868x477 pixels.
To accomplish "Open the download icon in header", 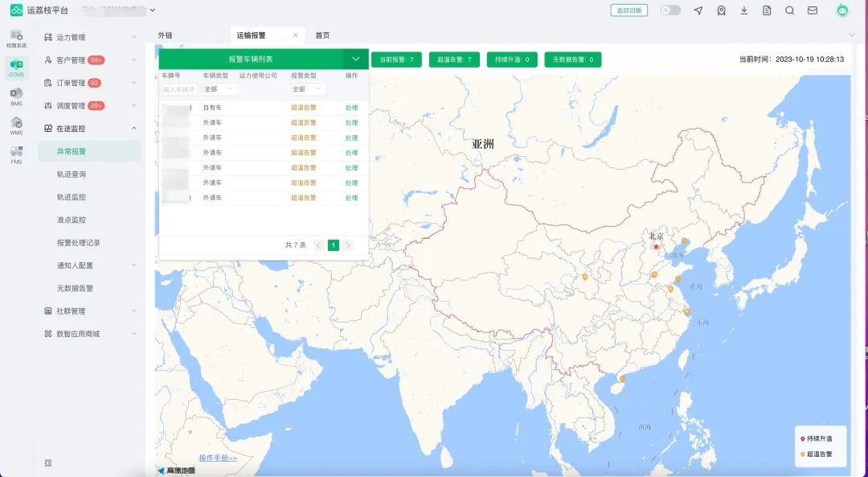I will pyautogui.click(x=744, y=10).
